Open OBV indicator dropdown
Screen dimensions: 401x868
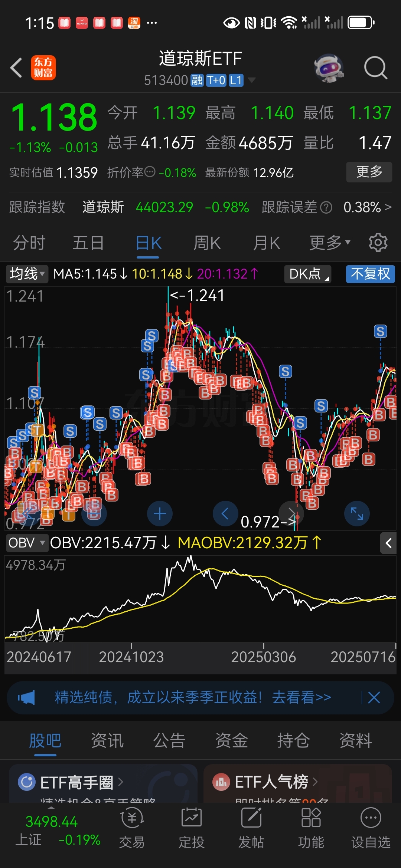pos(27,543)
